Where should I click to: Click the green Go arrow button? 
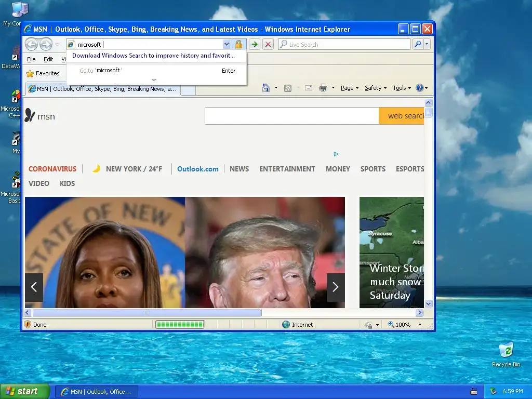(x=254, y=44)
